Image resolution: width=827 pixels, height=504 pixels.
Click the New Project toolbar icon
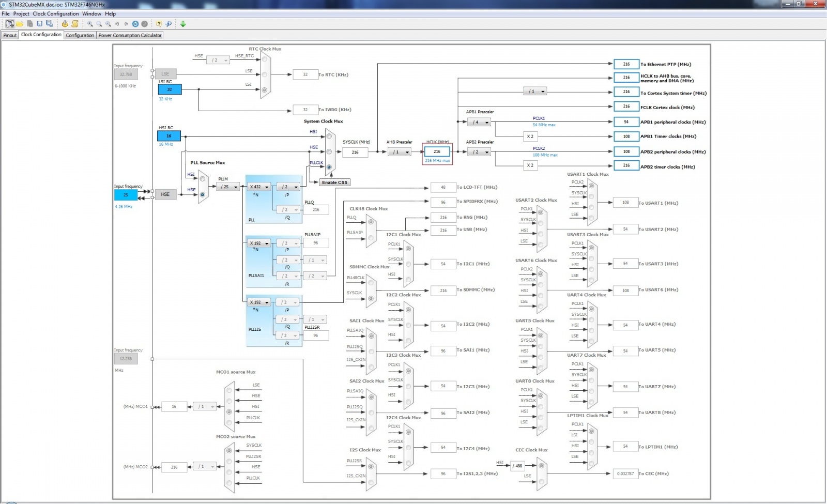(x=10, y=24)
